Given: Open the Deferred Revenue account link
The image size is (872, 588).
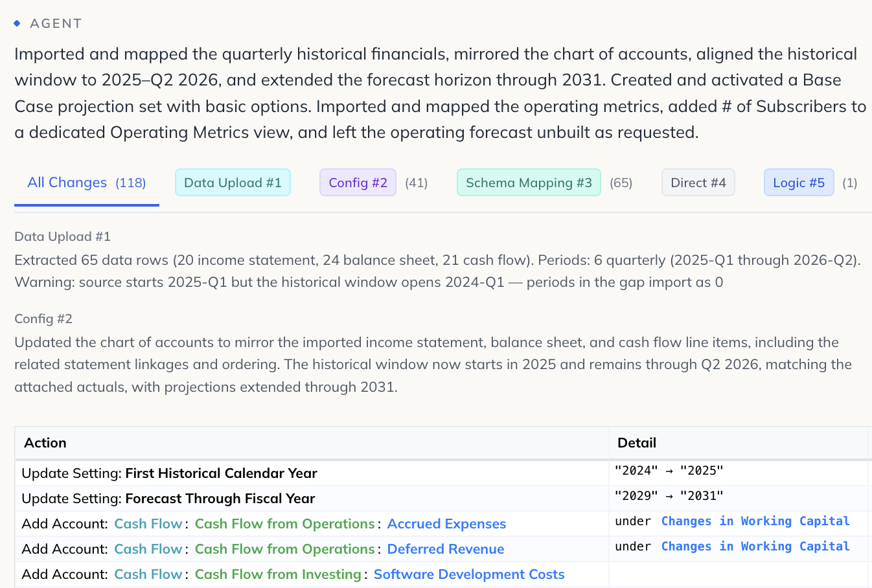Looking at the screenshot, I should [446, 549].
